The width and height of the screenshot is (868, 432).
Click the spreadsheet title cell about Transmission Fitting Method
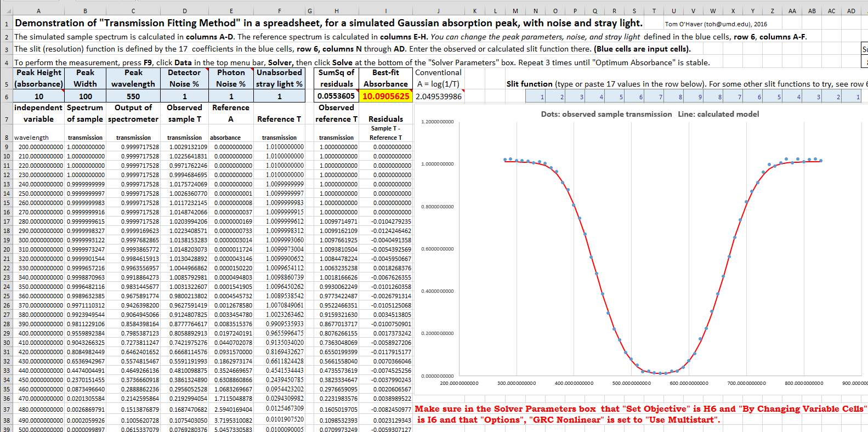point(328,23)
